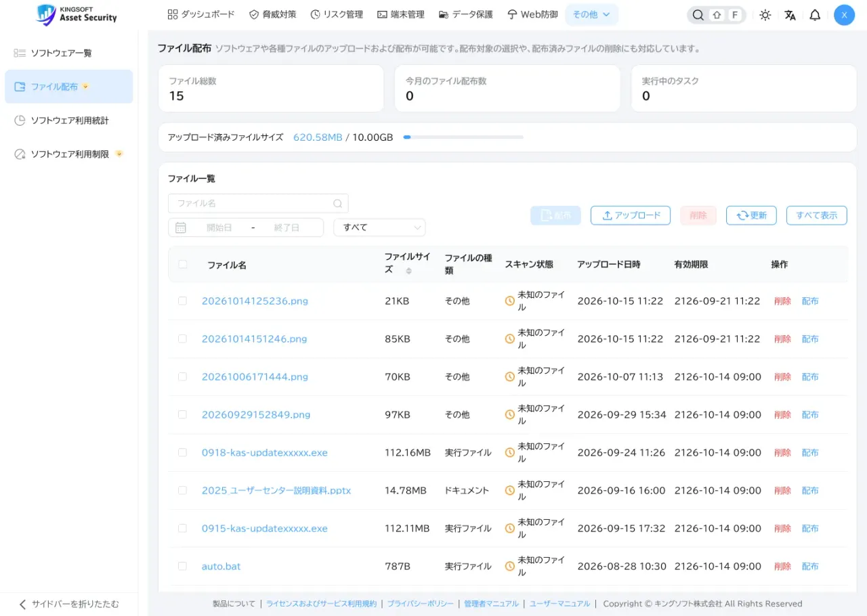867x616 pixels.
Task: Click the upload storage usage progress bar
Action: click(463, 137)
